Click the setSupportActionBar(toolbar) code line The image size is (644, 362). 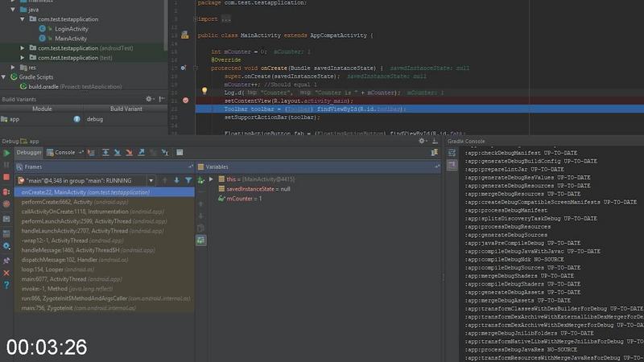point(272,117)
